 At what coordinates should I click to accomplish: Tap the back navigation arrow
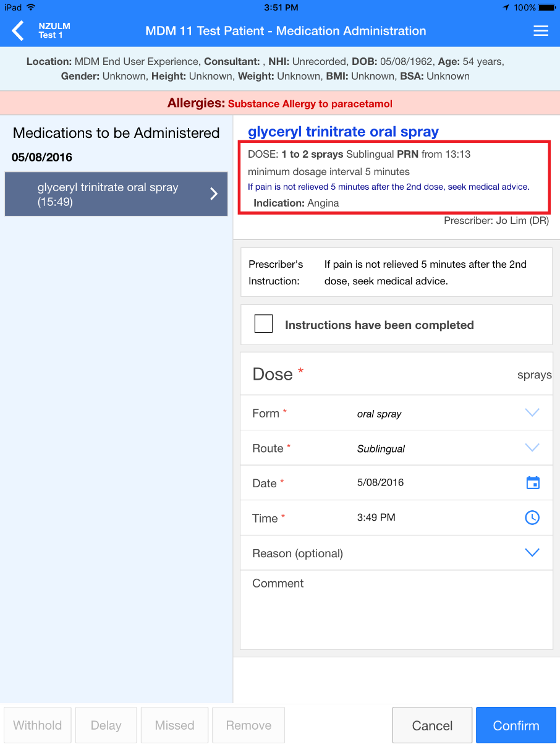coord(16,30)
